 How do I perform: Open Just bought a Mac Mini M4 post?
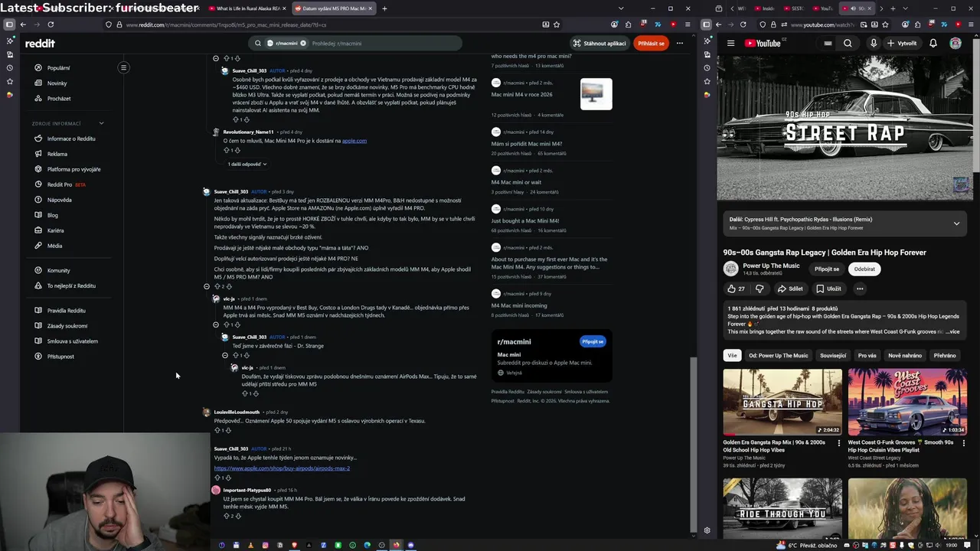click(x=525, y=220)
